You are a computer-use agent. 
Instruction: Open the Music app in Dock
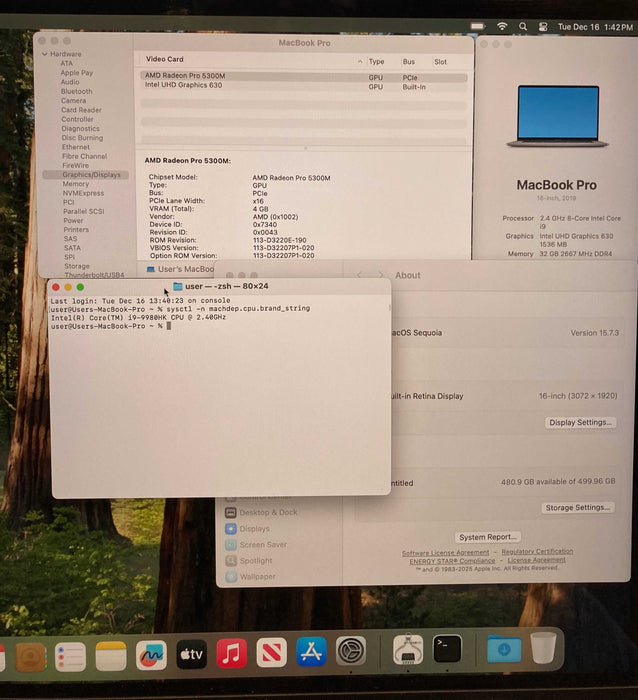(x=231, y=654)
